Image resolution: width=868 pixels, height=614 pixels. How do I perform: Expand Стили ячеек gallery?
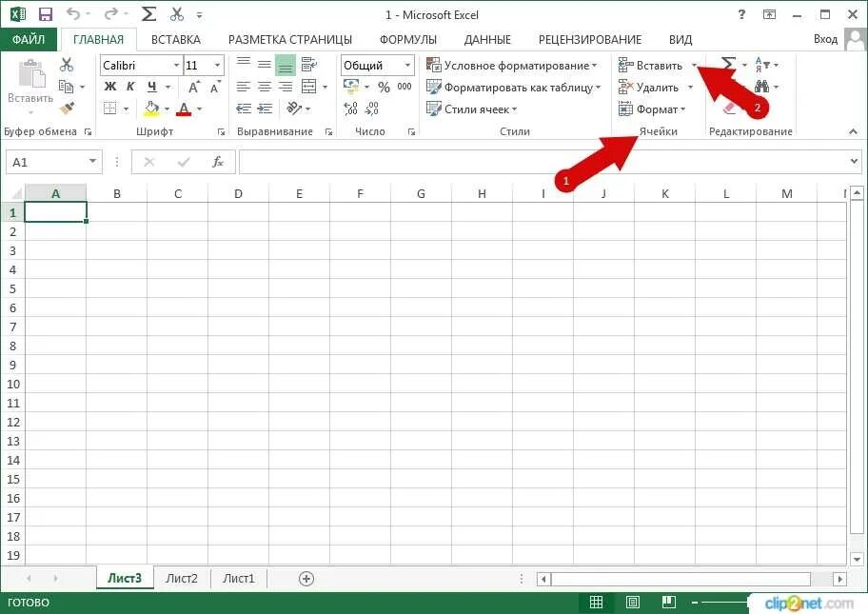click(472, 109)
